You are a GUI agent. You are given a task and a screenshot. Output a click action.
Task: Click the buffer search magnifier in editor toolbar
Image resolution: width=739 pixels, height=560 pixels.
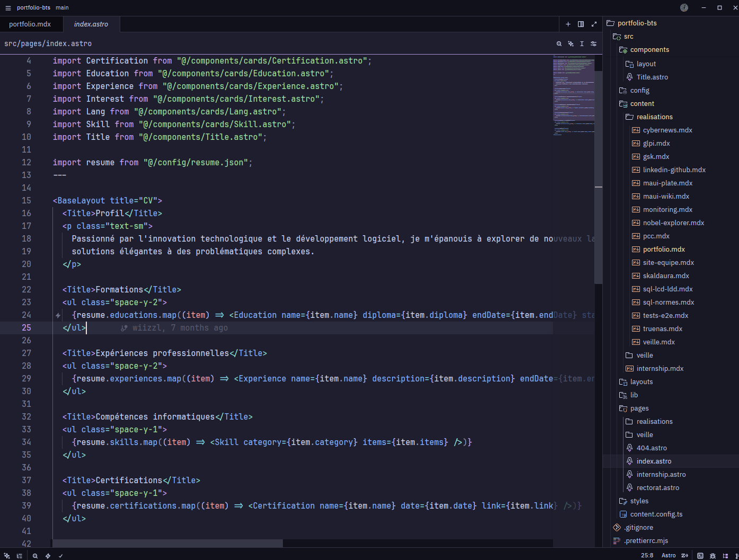[x=559, y=44]
